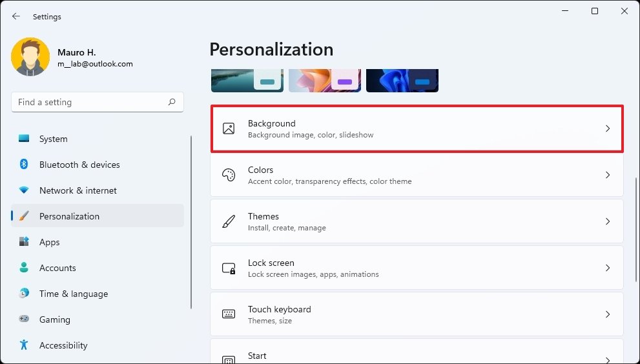Image resolution: width=640 pixels, height=364 pixels.
Task: Click the Gaming controller icon
Action: (x=24, y=319)
